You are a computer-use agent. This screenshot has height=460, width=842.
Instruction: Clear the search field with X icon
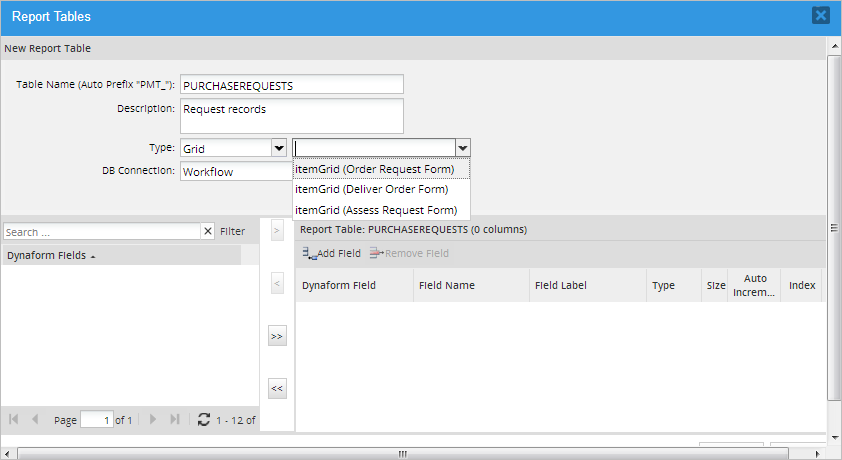coord(208,231)
